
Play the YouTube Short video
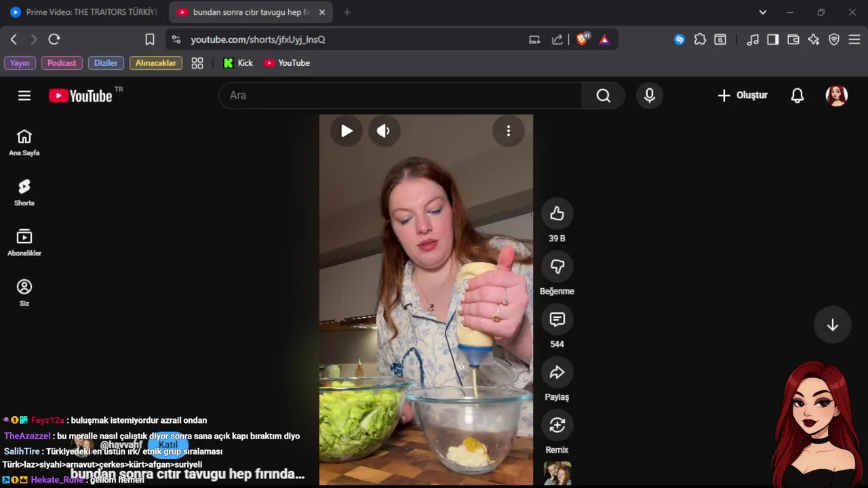(x=347, y=131)
